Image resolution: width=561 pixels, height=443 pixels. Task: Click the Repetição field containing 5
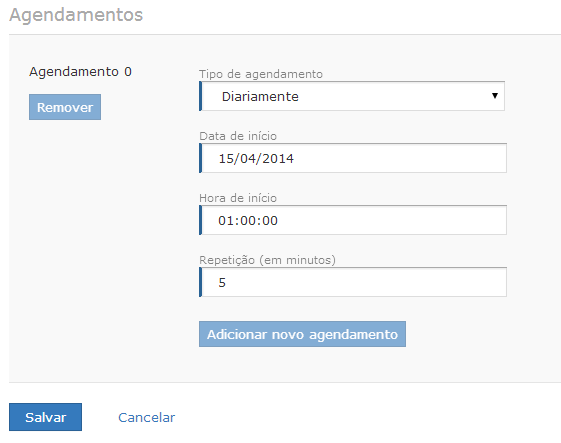[x=353, y=282]
